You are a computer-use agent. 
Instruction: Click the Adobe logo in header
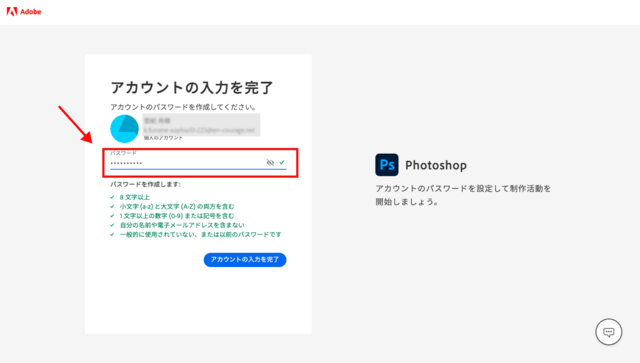[24, 12]
